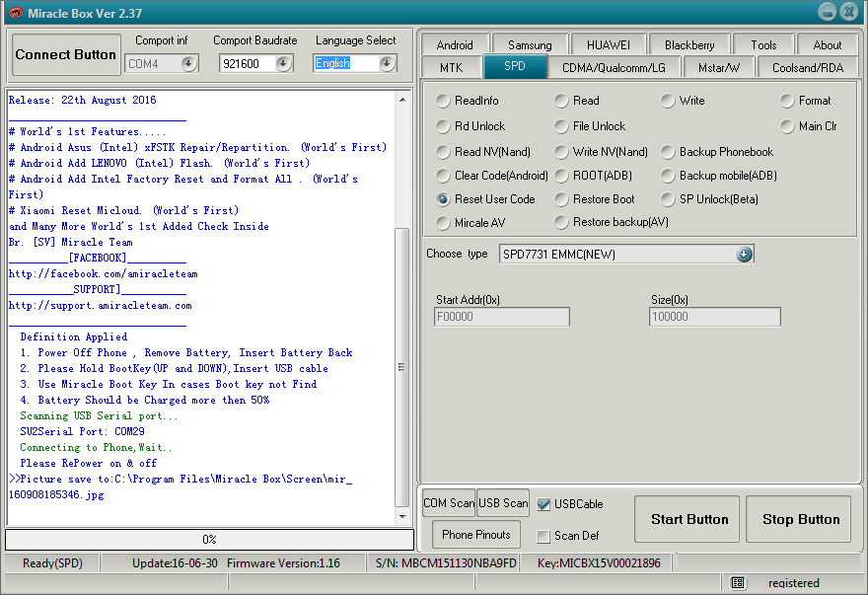Click the Miracle Box app icon in title bar

[15, 12]
